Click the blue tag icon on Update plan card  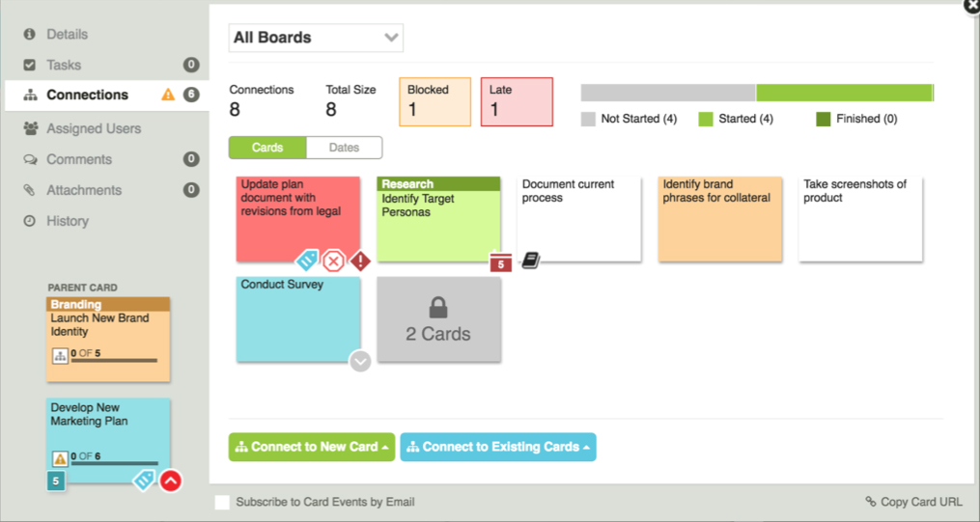click(307, 261)
